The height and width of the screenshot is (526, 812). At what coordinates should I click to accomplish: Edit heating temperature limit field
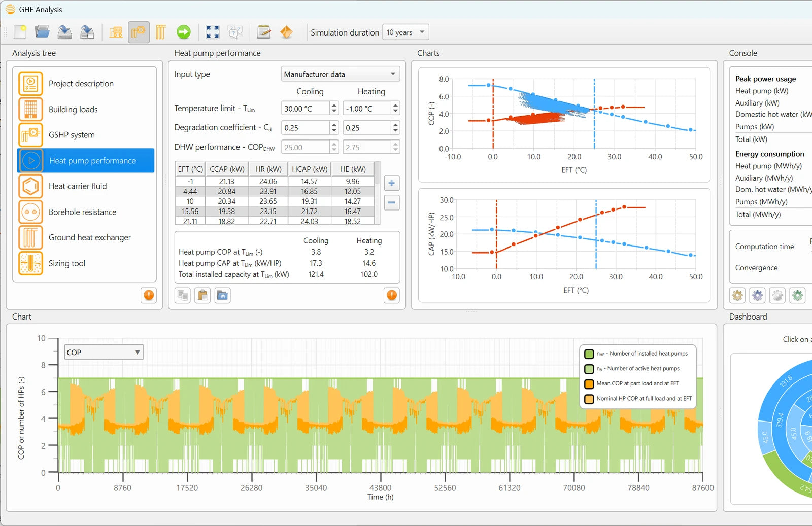click(x=367, y=109)
